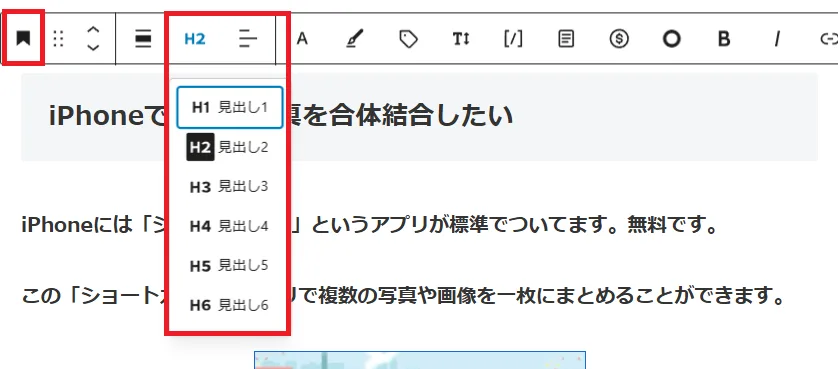Select H2 見出し2 from heading menu
The width and height of the screenshot is (838, 369).
click(x=230, y=147)
